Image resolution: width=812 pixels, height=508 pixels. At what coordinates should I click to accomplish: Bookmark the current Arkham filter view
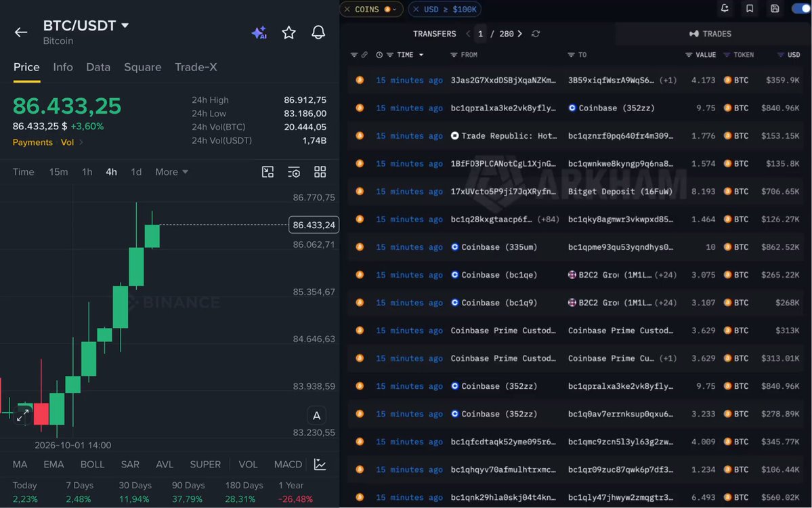pyautogui.click(x=749, y=8)
